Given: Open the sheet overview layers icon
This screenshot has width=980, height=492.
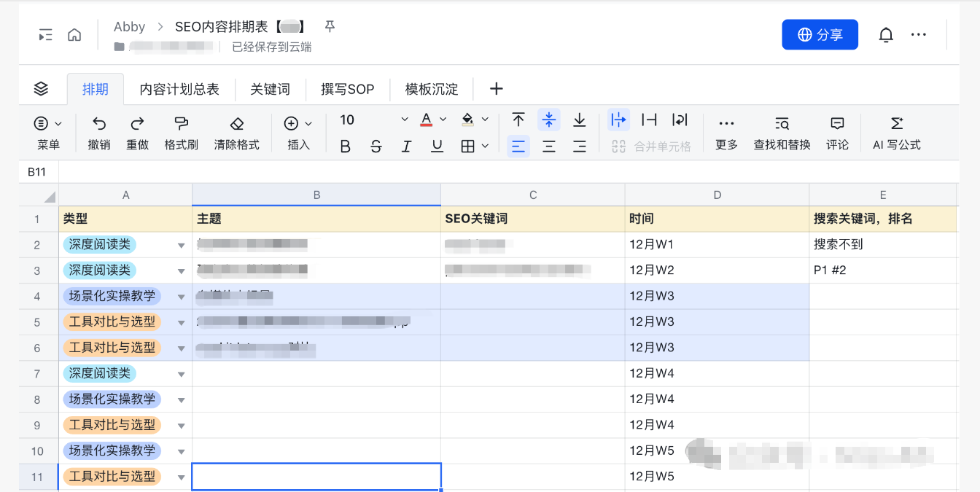Looking at the screenshot, I should (41, 88).
